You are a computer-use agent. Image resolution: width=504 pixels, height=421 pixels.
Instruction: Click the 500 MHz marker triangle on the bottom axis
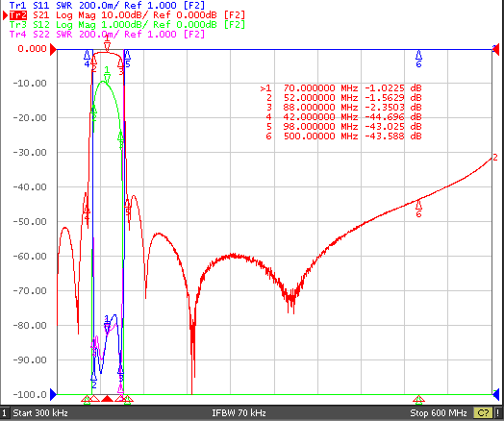tap(418, 400)
